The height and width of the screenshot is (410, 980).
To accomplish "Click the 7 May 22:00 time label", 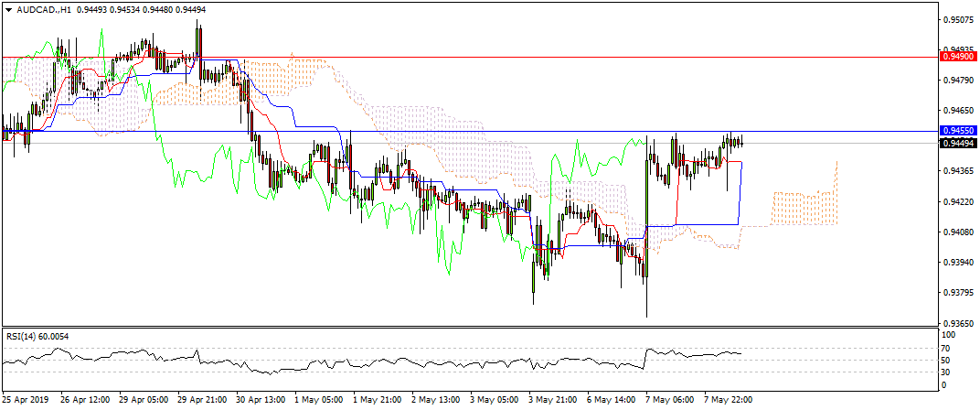I will pyautogui.click(x=730, y=399).
